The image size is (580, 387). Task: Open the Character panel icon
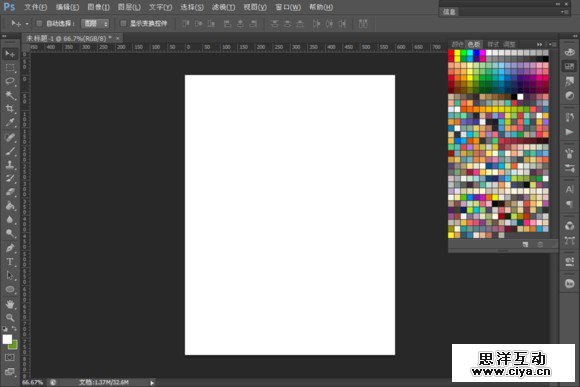pyautogui.click(x=570, y=189)
